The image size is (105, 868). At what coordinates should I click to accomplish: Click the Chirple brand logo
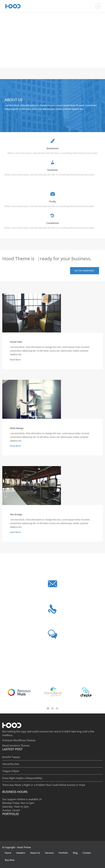(86, 692)
